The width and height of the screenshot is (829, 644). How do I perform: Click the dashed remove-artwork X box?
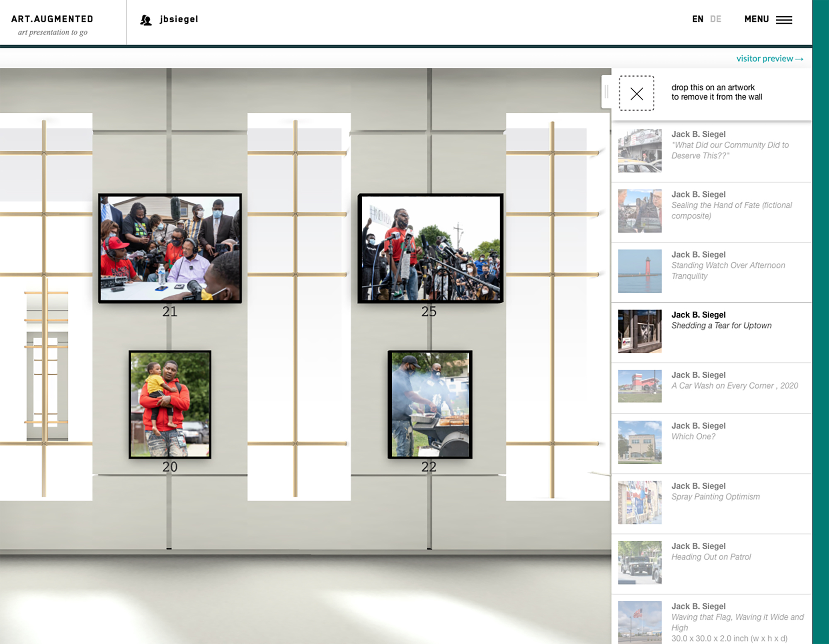(637, 93)
